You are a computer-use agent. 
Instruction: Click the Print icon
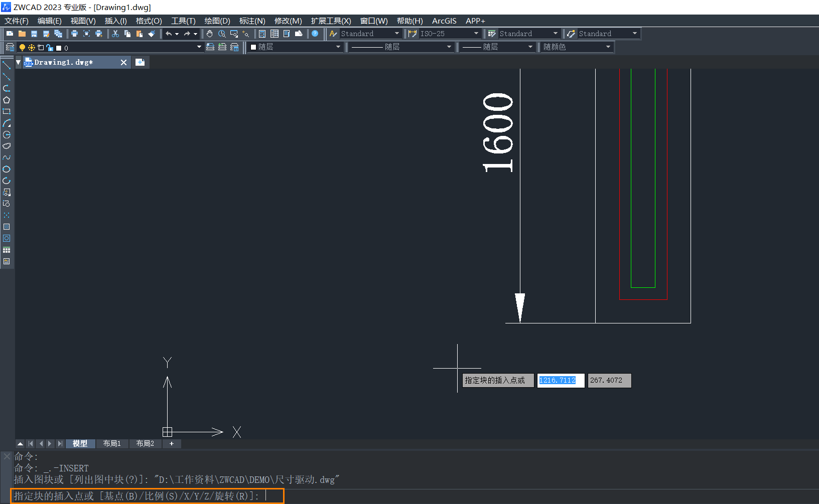point(74,34)
